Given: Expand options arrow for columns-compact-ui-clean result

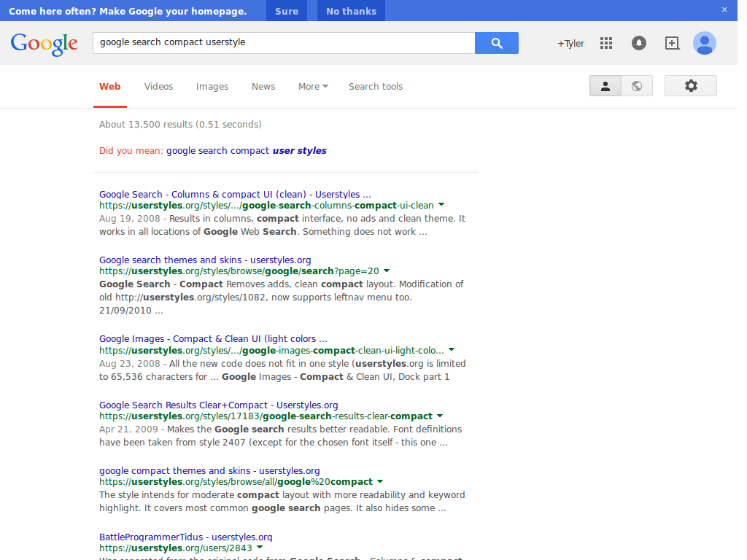Looking at the screenshot, I should pos(441,205).
